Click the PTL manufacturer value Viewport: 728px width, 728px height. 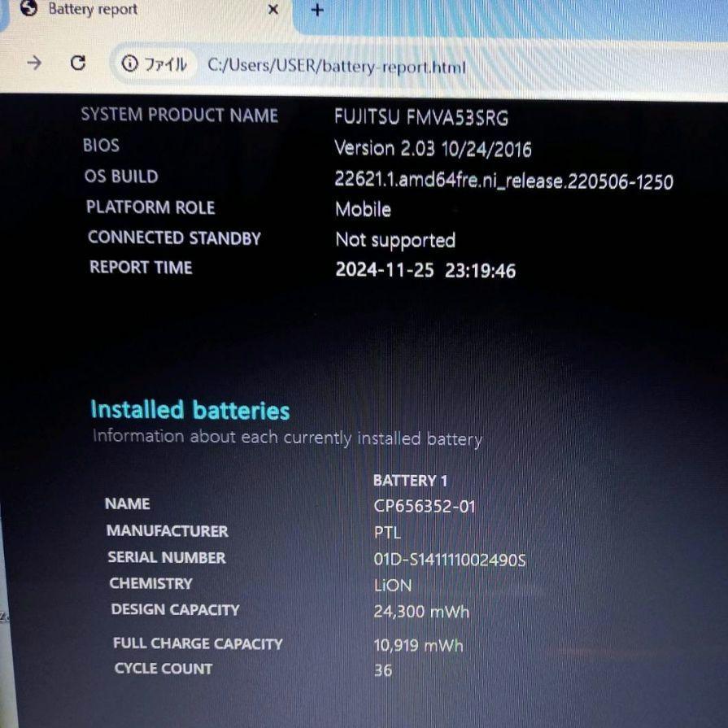387,533
